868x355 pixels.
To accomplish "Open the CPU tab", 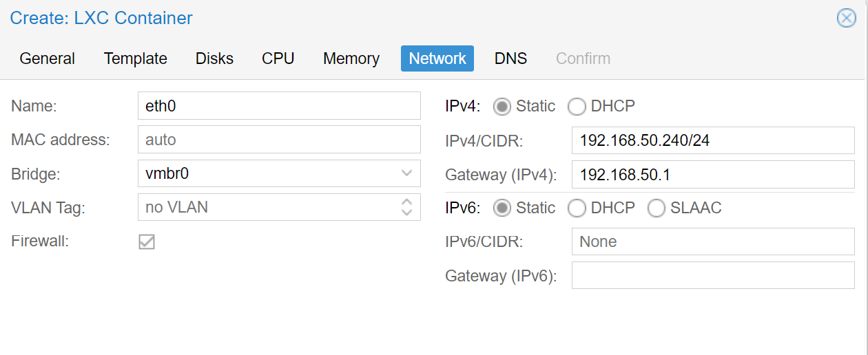I will coord(278,58).
